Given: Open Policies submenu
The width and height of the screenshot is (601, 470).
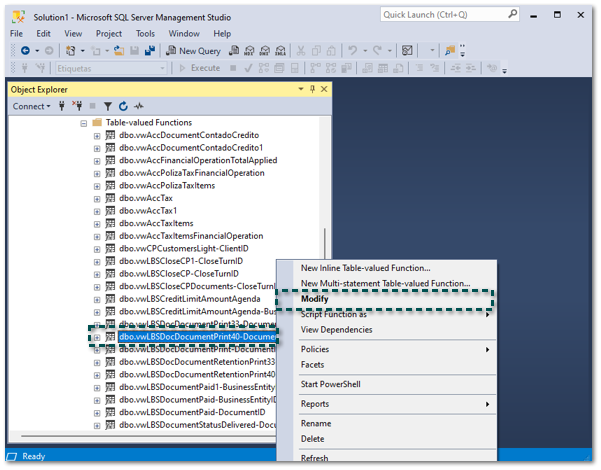Looking at the screenshot, I should pyautogui.click(x=386, y=349).
